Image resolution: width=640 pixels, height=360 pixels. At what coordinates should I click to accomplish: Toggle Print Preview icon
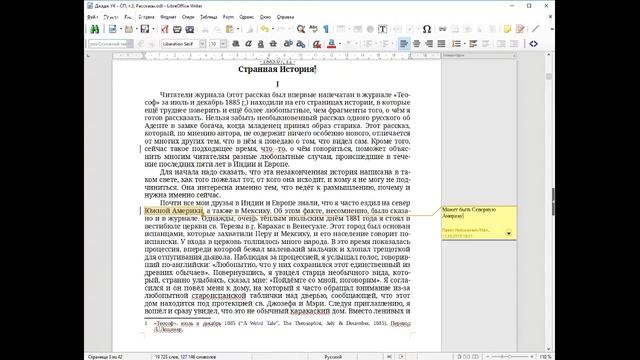(189, 29)
